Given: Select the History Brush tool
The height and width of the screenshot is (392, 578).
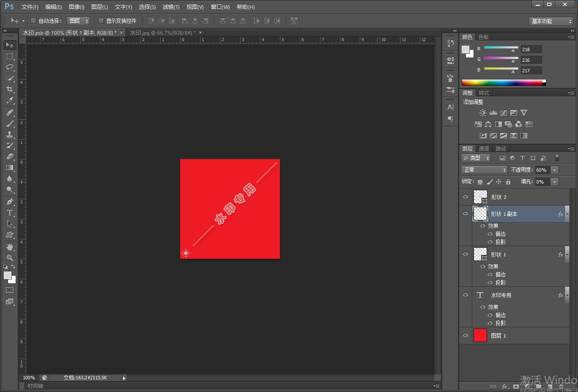Looking at the screenshot, I should [x=10, y=145].
